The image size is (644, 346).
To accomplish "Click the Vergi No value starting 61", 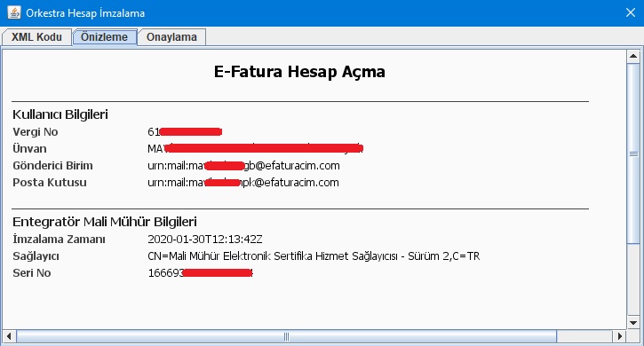I will coord(185,132).
